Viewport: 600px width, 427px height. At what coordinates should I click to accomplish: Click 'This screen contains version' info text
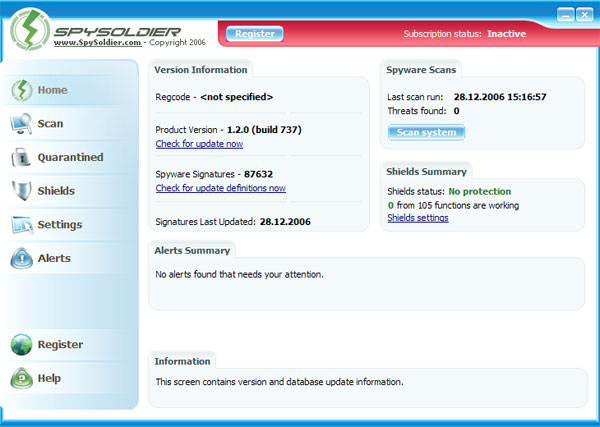[x=279, y=382]
